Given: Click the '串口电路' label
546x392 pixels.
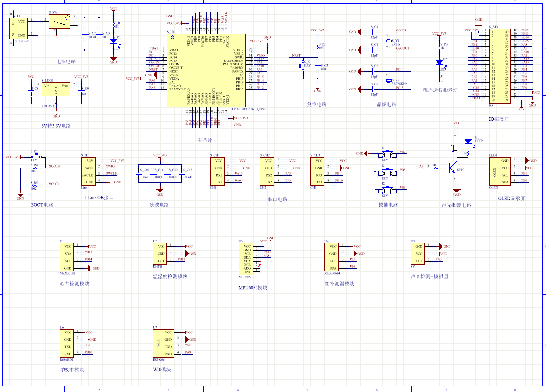Looking at the screenshot, I should pos(277,199).
